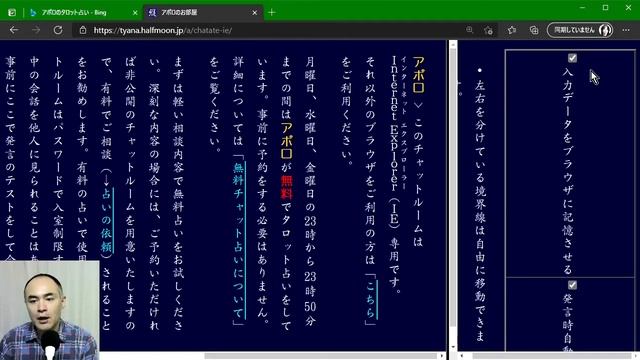Click left pane vertical scrollbar down arrow

click(x=453, y=347)
